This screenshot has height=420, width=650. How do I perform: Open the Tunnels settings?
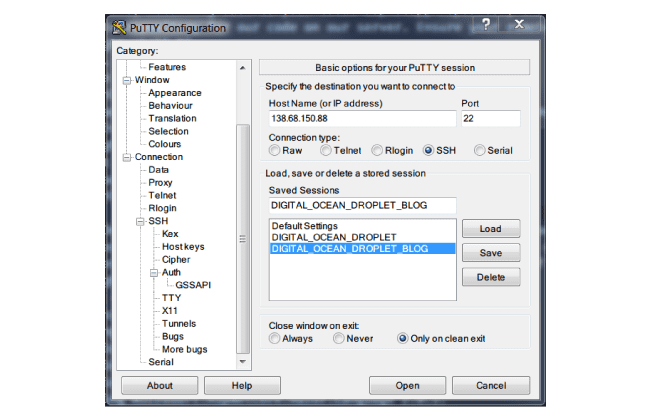click(179, 324)
